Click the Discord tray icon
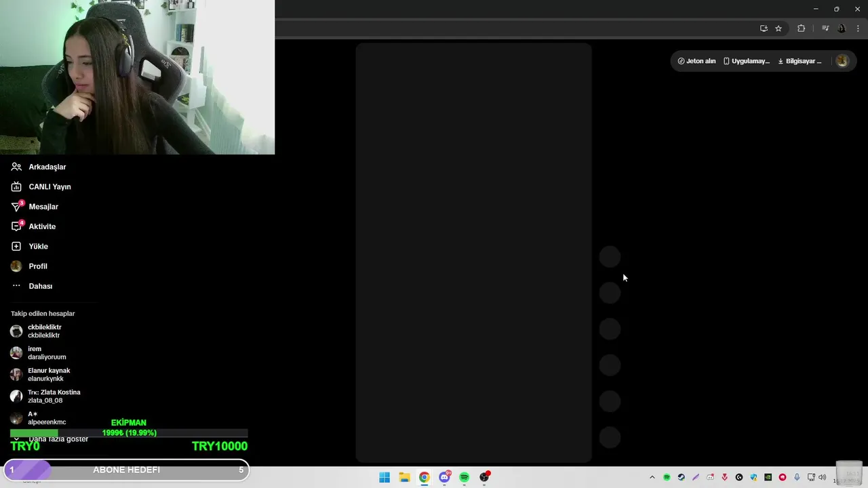 pos(710,477)
